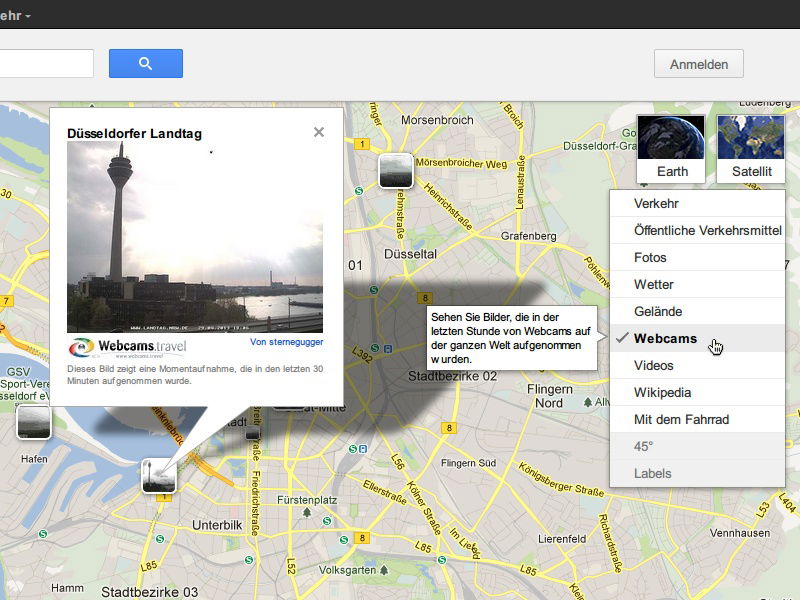Viewport: 800px width, 600px height.
Task: Click the Grafenberg map label
Action: [x=529, y=236]
